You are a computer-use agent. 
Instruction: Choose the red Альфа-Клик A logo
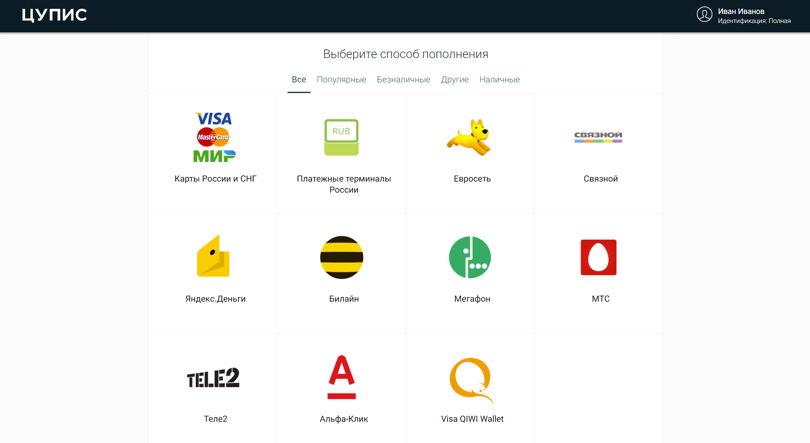pos(341,377)
